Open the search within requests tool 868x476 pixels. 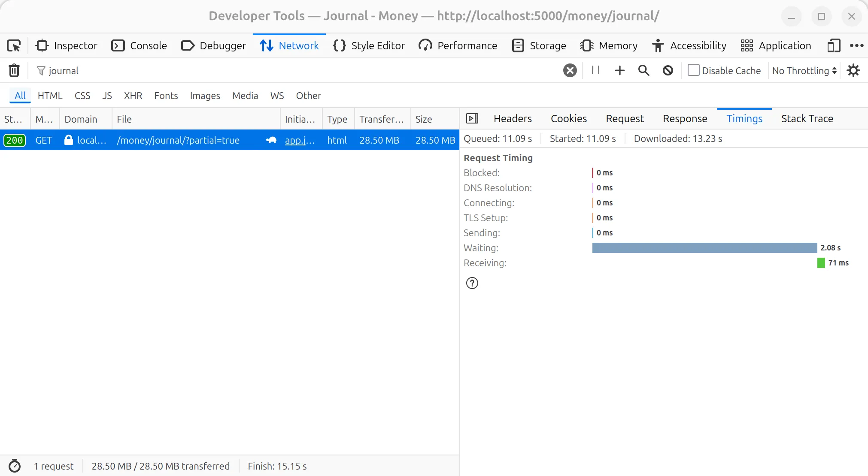click(643, 70)
